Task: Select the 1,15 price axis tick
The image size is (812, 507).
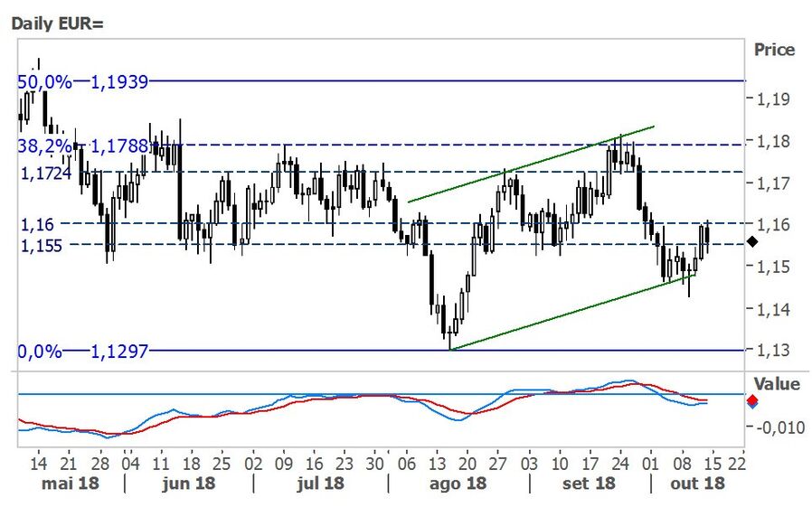Action: click(x=774, y=267)
